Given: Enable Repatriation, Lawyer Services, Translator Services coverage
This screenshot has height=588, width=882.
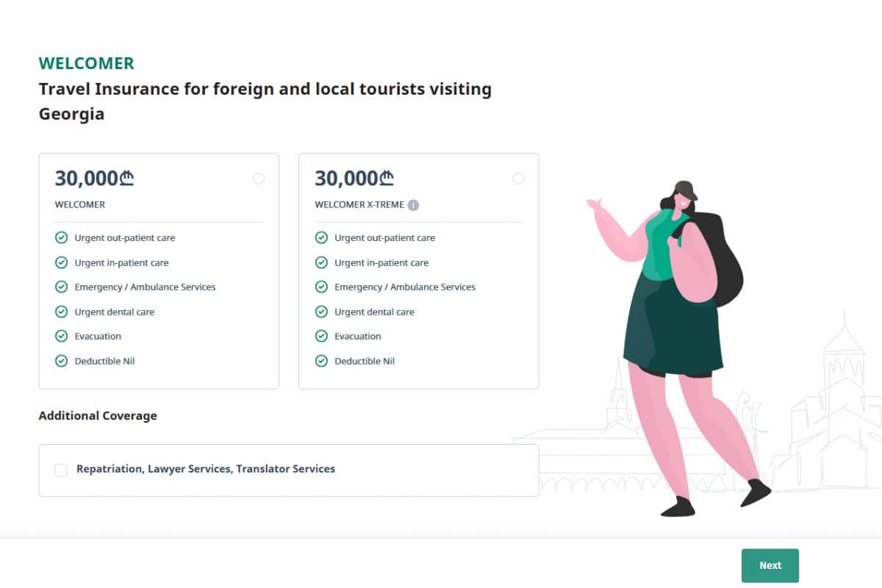Looking at the screenshot, I should (61, 470).
